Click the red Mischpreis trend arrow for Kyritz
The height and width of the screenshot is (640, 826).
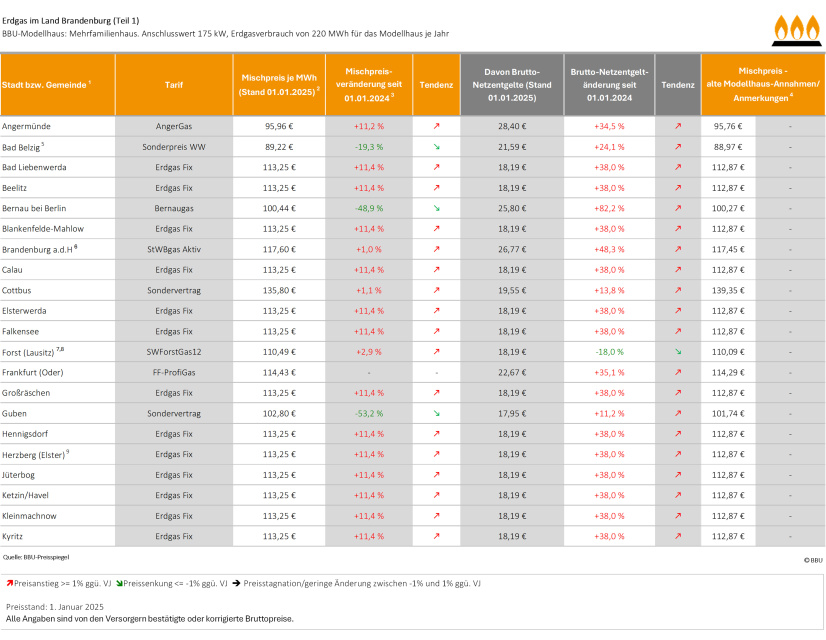pyautogui.click(x=436, y=536)
